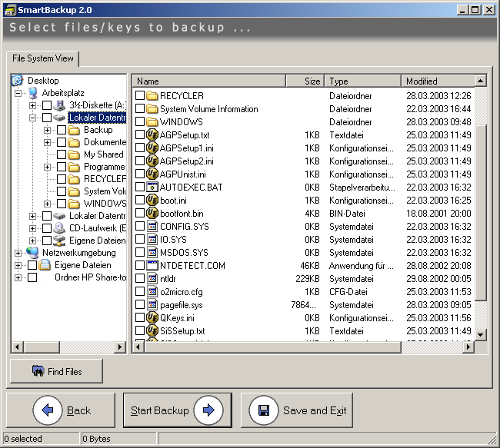Click the QKeys.ini file icon
The height and width of the screenshot is (448, 500).
coord(152,317)
